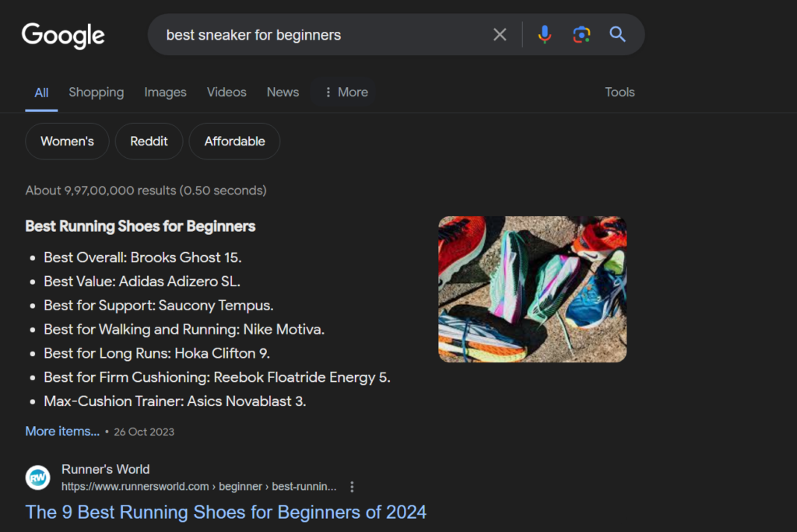The image size is (797, 532).
Task: Click the Runner's World site name
Action: pos(105,469)
